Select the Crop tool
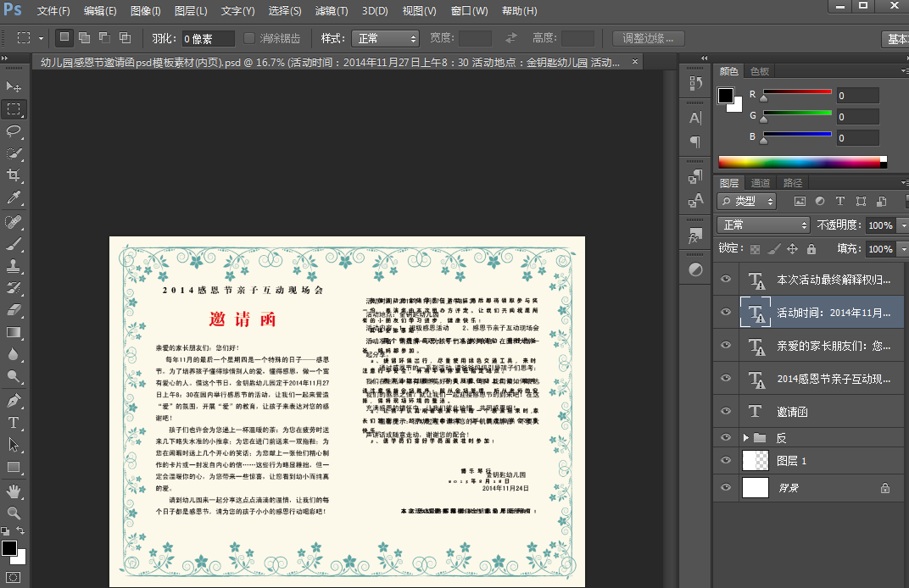The height and width of the screenshot is (588, 909). (x=14, y=175)
